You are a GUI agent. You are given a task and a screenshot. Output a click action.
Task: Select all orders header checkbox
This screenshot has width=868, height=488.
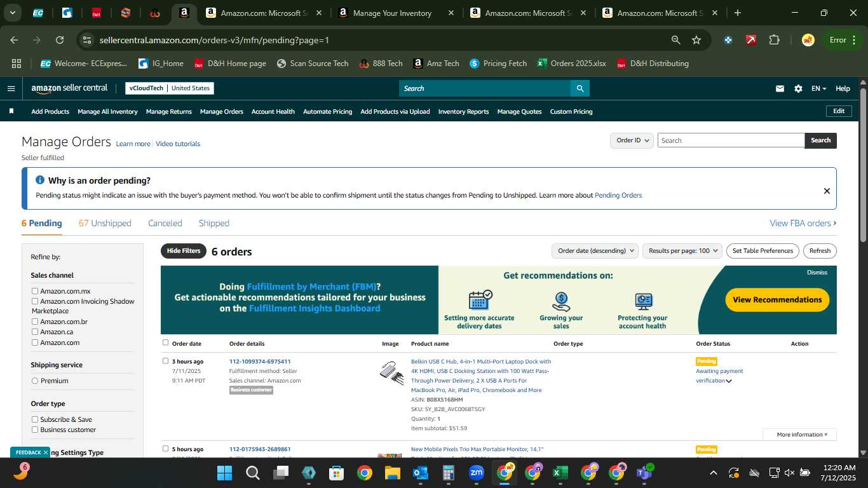166,342
